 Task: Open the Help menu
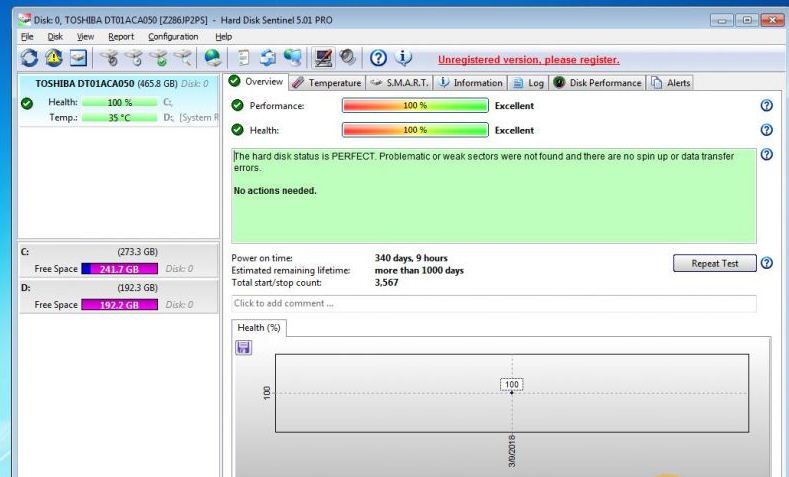223,37
